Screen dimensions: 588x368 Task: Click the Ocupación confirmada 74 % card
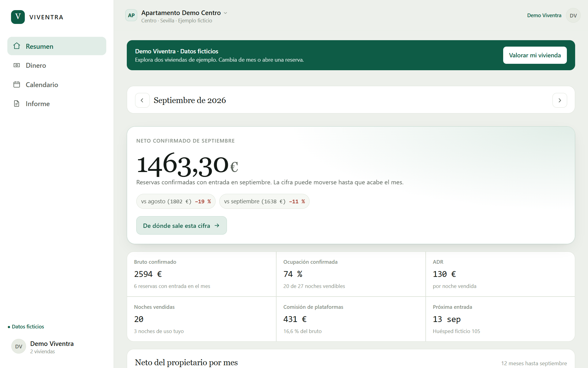click(x=351, y=274)
